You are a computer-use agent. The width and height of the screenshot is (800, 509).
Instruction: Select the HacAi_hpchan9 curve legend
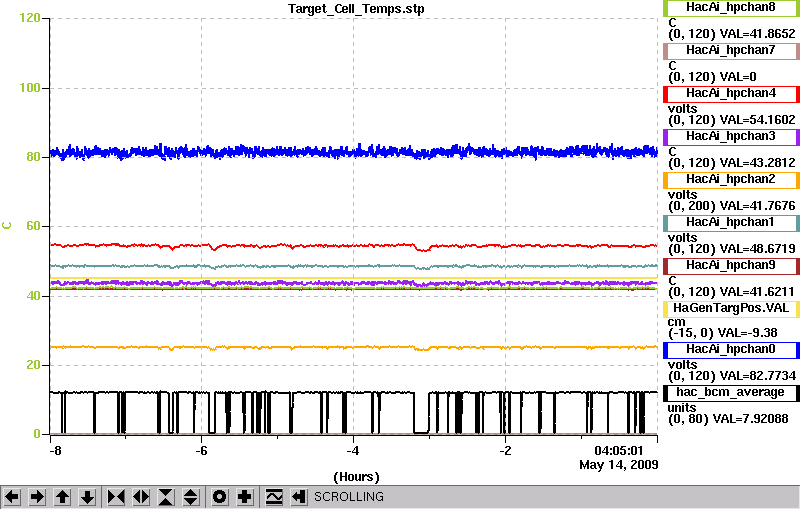click(731, 266)
